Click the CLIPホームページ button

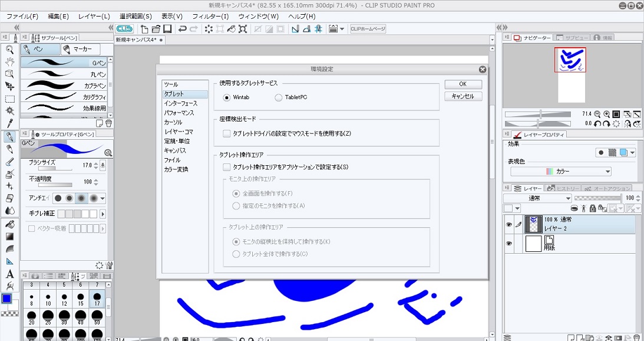click(368, 29)
